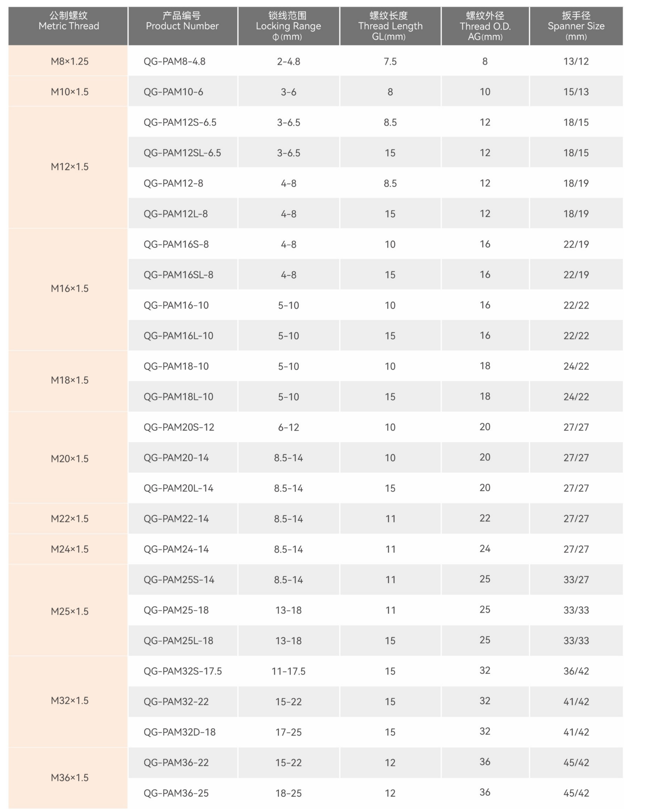Screen dimensions: 647x812
Task: Click the Thread Length GL header
Action: coord(390,26)
